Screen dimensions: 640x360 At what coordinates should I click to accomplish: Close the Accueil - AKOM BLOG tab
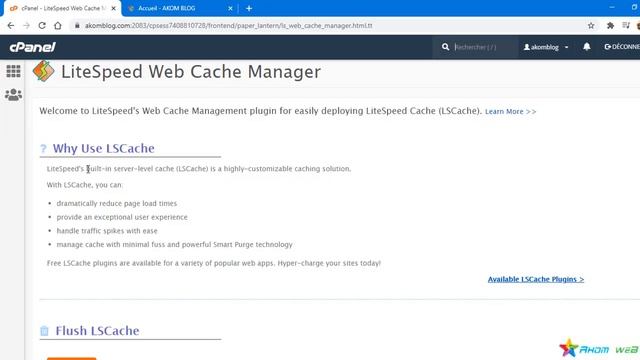[230, 8]
